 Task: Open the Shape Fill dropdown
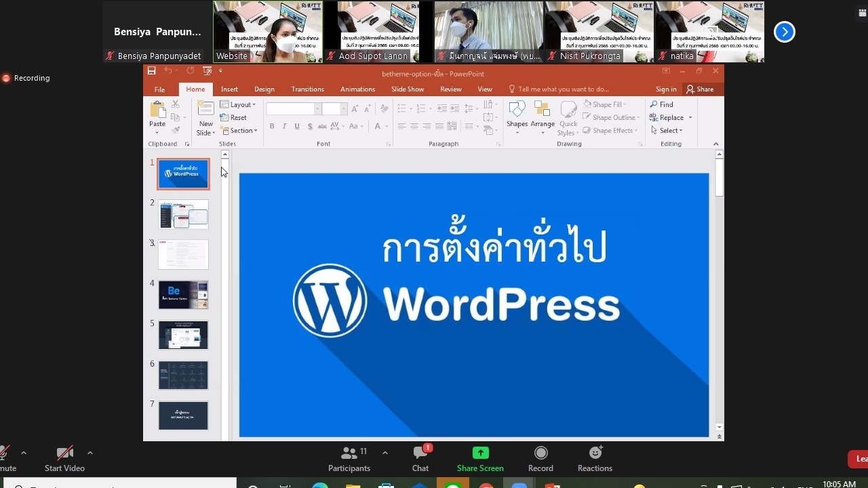(x=604, y=104)
